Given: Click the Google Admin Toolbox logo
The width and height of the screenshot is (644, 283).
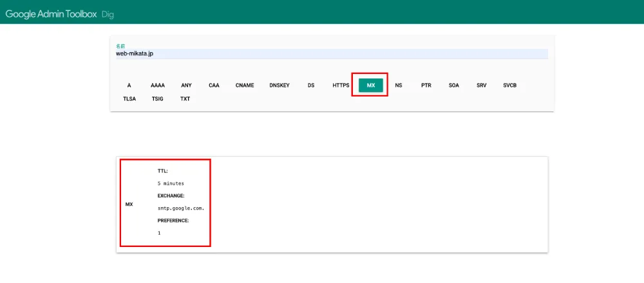Looking at the screenshot, I should pos(51,14).
